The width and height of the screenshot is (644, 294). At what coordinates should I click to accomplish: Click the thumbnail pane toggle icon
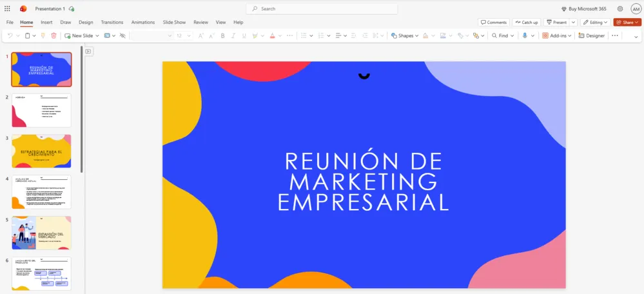[88, 52]
